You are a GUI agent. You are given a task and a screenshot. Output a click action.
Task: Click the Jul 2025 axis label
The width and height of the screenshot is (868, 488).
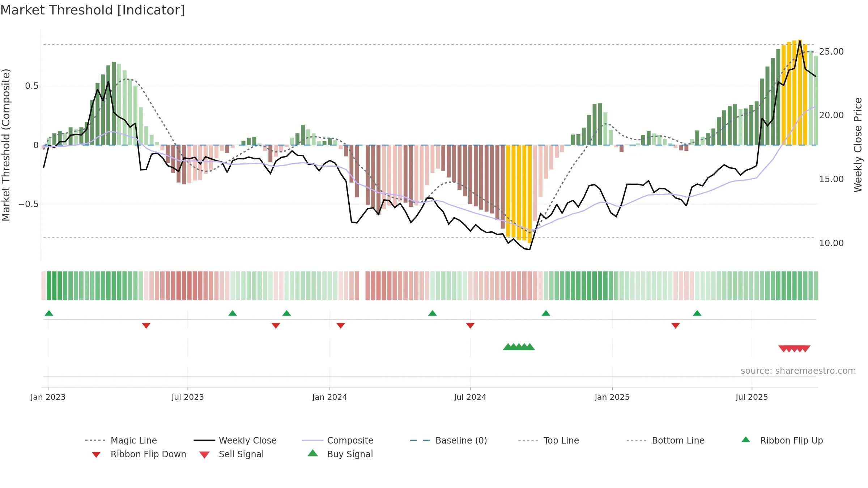coord(752,397)
